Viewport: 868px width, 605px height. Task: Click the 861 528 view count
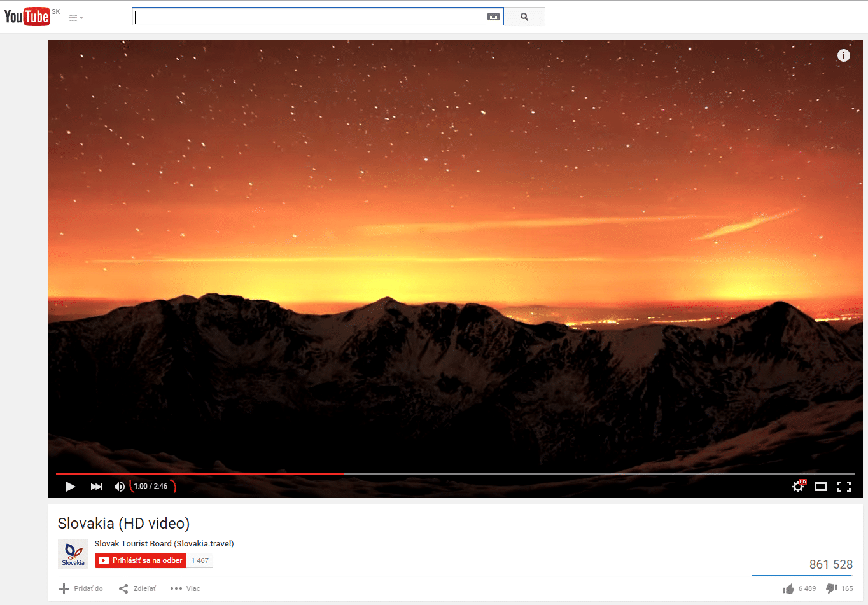click(831, 564)
